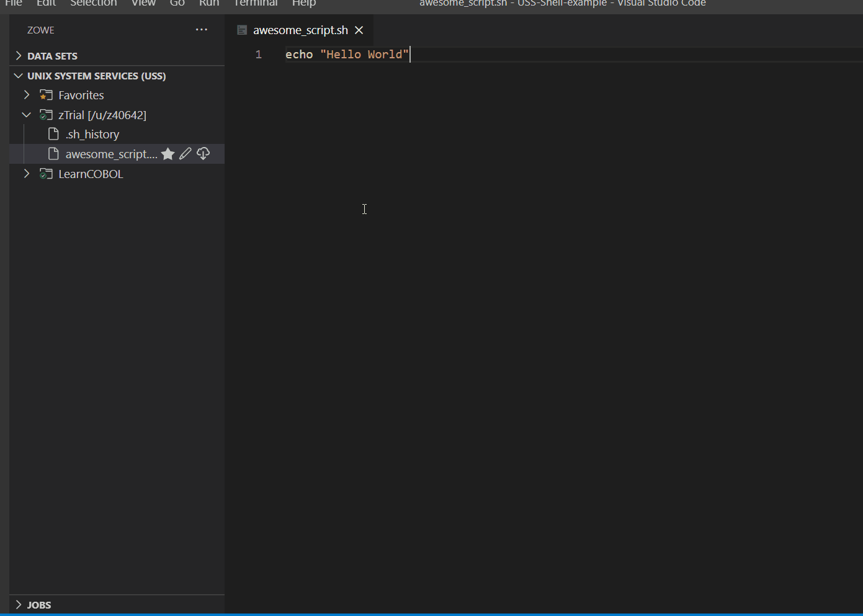Close the awesome_script.sh tab
This screenshot has height=616, width=863.
click(x=359, y=30)
